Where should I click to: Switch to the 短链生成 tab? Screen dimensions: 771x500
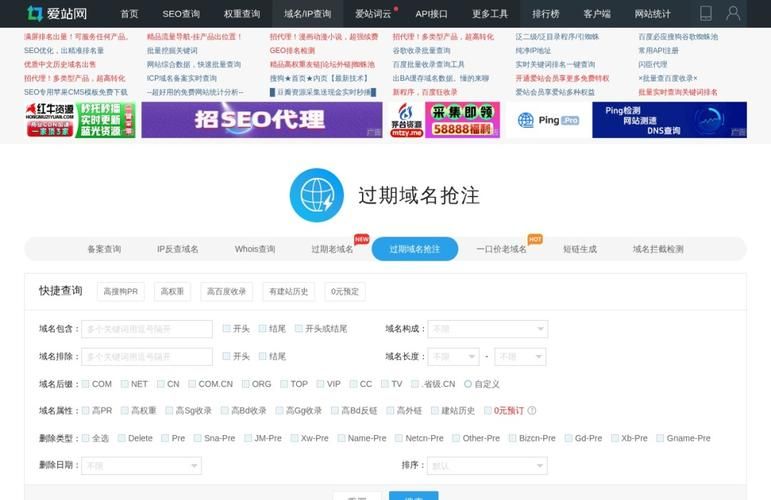(580, 249)
